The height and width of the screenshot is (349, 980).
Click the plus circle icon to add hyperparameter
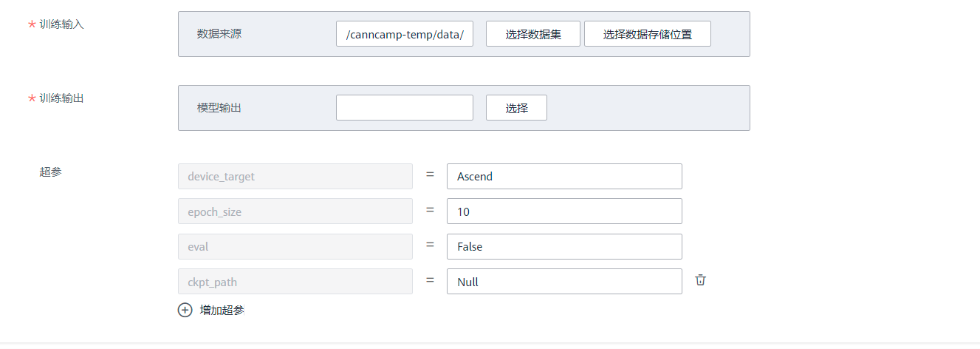coord(185,311)
